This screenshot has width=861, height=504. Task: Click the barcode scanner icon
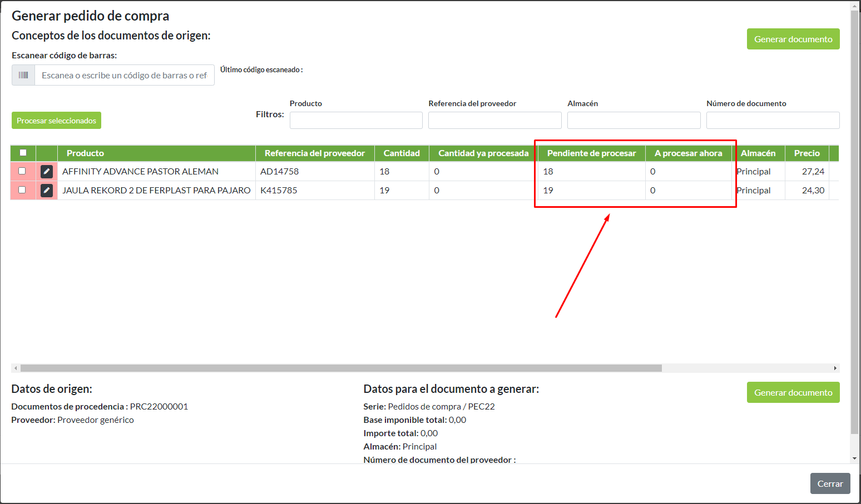point(23,75)
